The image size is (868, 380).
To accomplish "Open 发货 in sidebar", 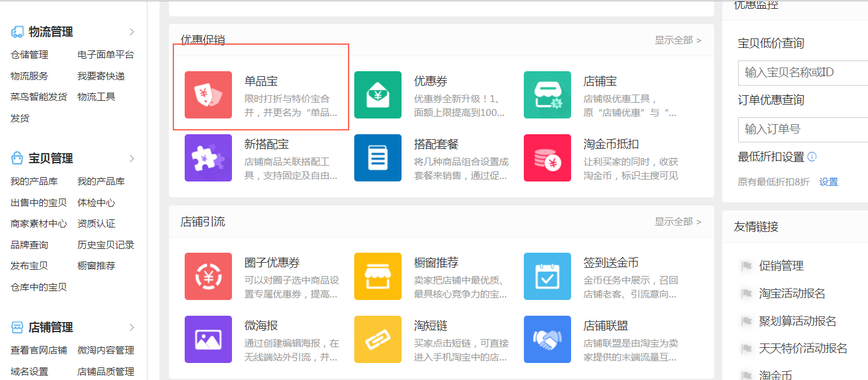I will (x=20, y=118).
